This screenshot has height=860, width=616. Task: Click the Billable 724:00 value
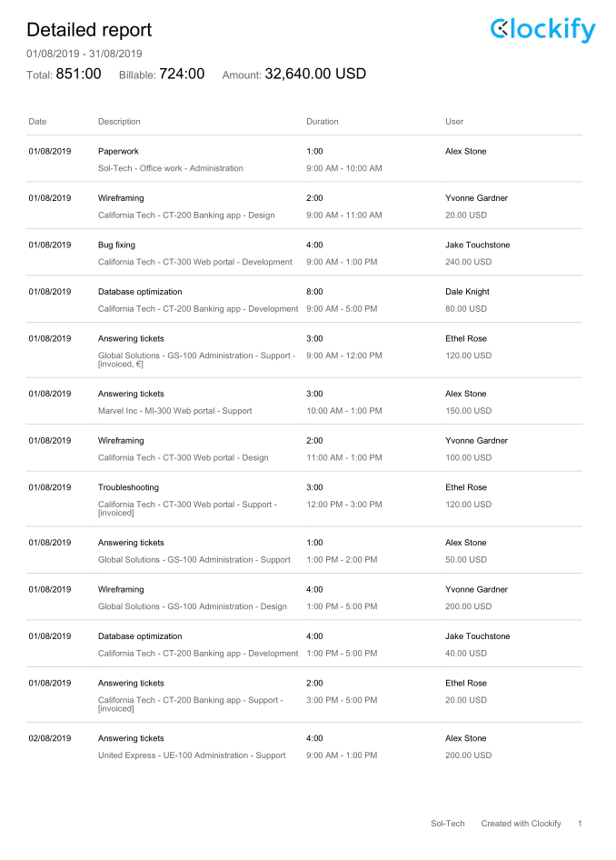pyautogui.click(x=182, y=74)
